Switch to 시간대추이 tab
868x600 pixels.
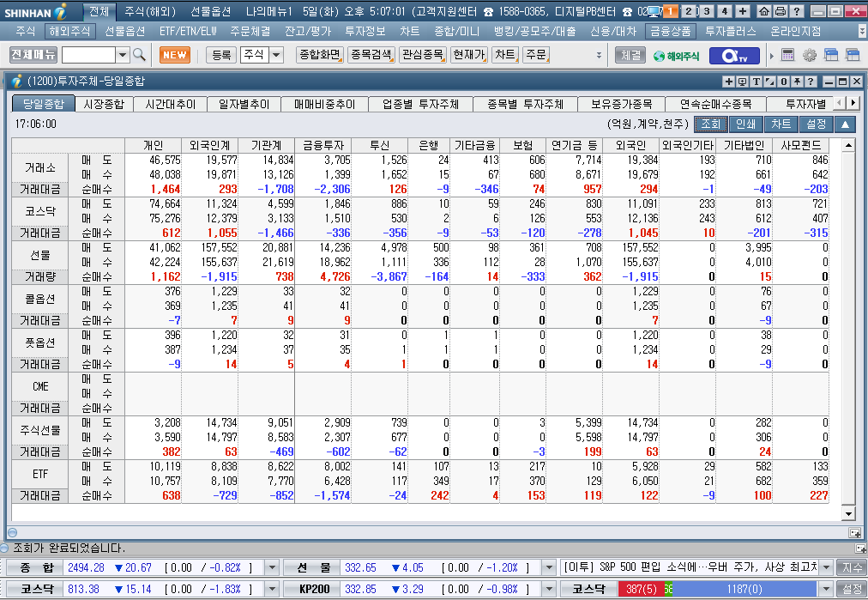coord(170,104)
